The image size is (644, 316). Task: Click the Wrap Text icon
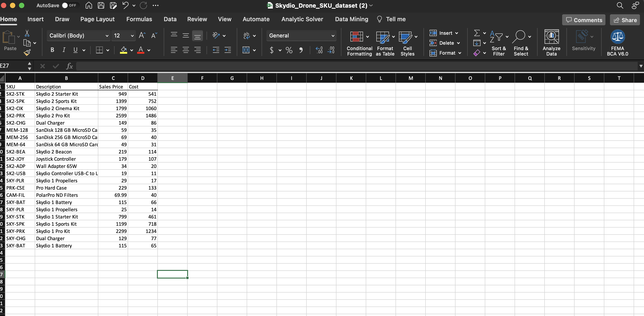coord(246,35)
